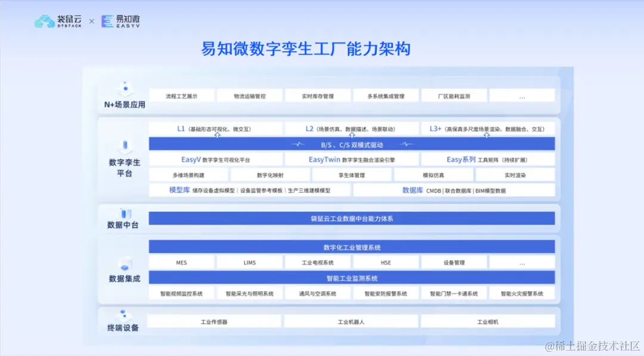Select the 智能视频监控系统 box

point(181,293)
